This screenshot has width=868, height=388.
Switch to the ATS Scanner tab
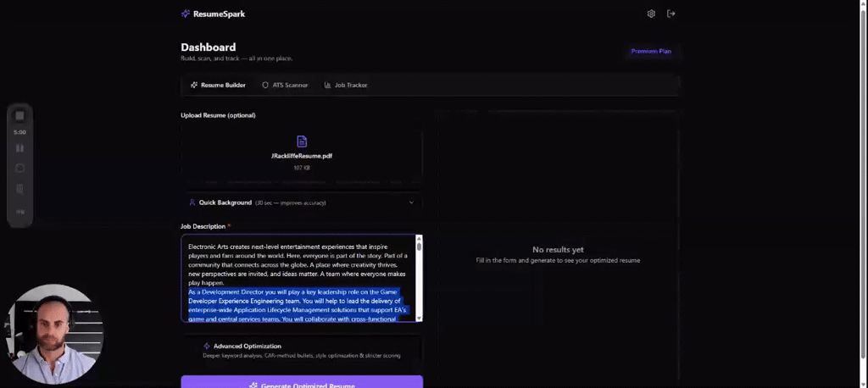(285, 86)
